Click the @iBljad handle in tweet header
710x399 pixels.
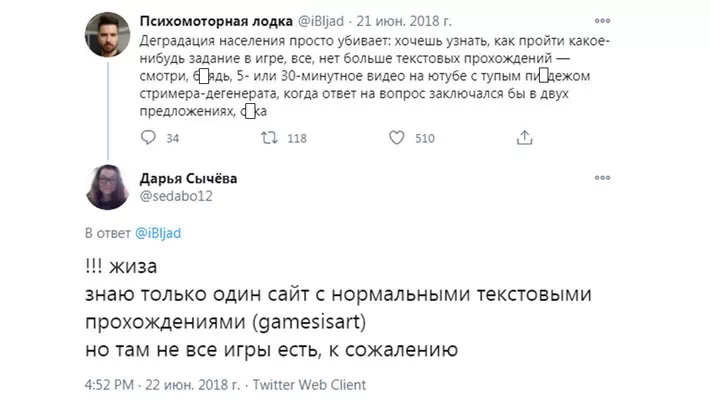click(321, 21)
